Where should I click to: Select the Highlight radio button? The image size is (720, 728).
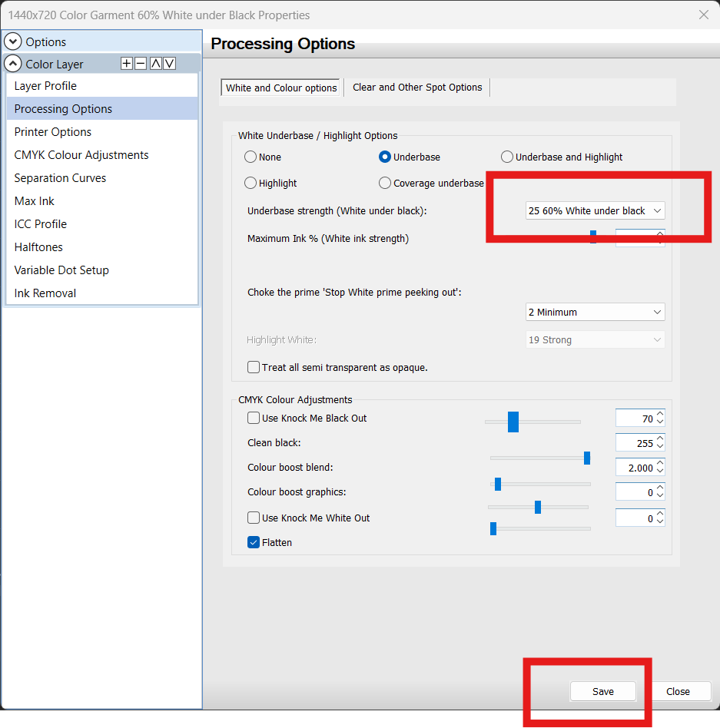coord(251,183)
